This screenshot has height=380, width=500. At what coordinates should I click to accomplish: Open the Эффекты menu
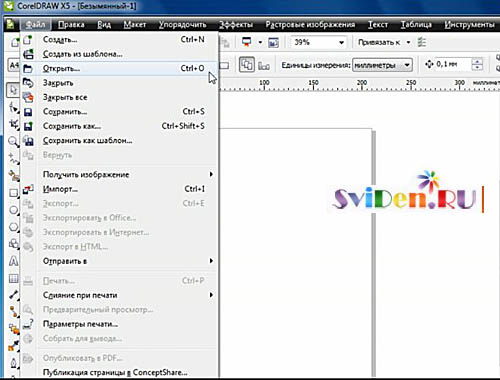tap(236, 25)
